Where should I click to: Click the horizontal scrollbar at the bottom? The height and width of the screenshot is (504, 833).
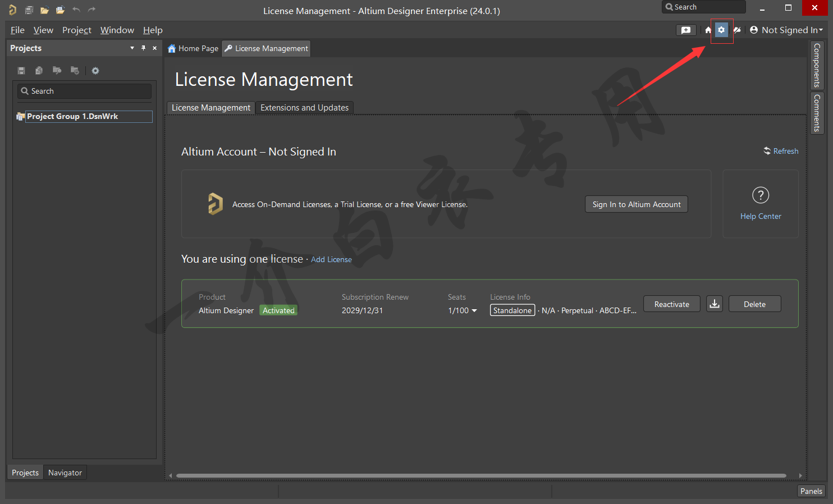(480, 475)
